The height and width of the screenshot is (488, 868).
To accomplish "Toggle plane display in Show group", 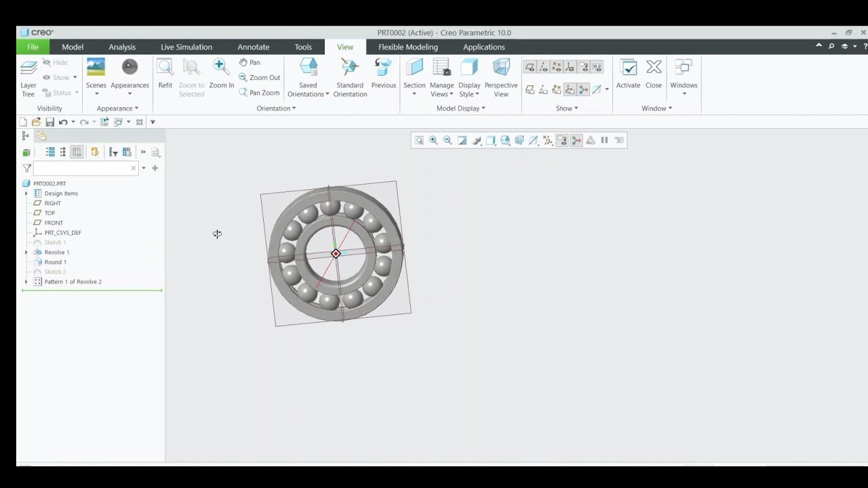I will (x=530, y=67).
